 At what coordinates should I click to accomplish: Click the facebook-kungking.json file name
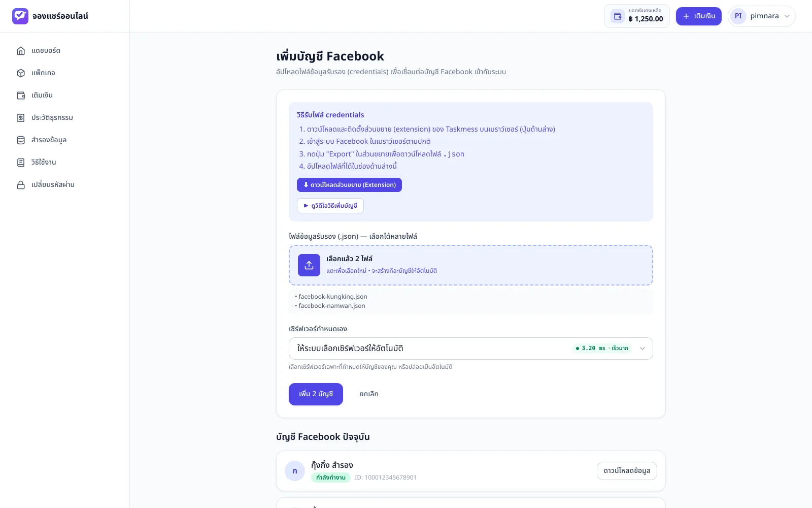(x=333, y=297)
